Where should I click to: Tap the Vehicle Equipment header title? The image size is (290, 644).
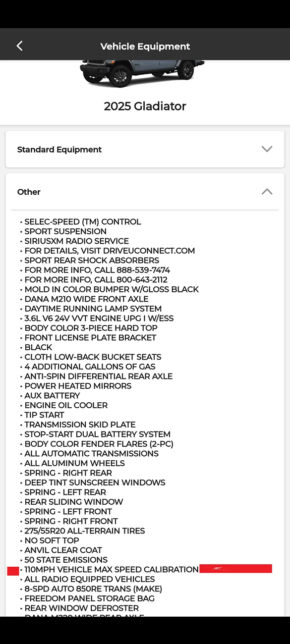click(145, 47)
